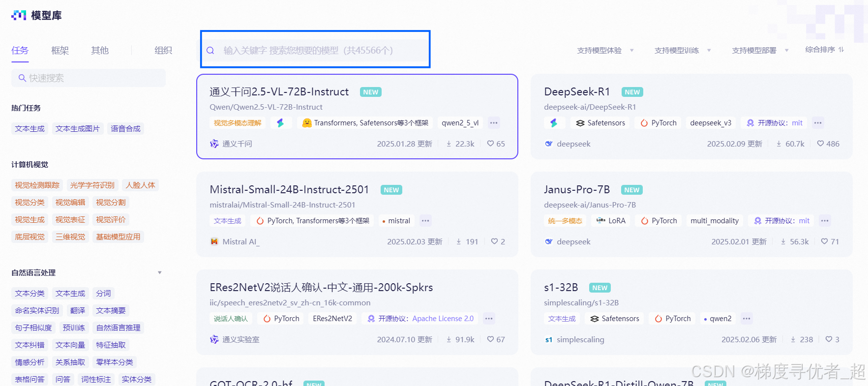The image size is (868, 386).
Task: Open the 支持模型部署 dropdown
Action: click(x=760, y=50)
